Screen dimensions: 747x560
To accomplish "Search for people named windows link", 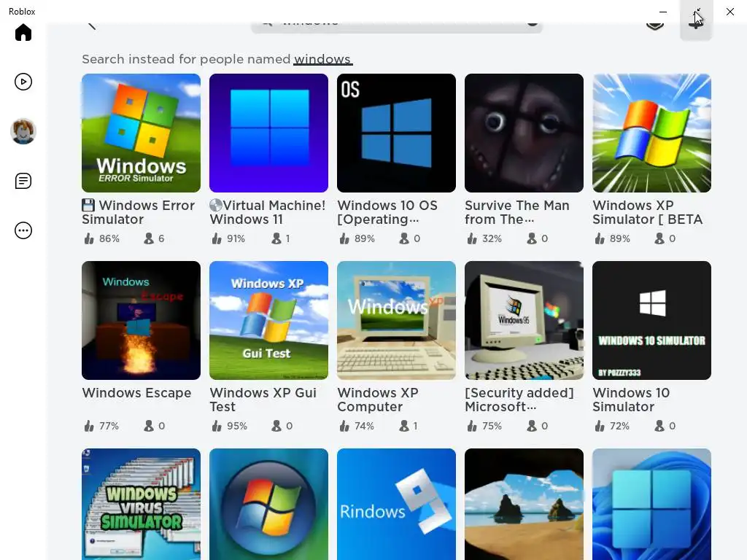I will (322, 59).
